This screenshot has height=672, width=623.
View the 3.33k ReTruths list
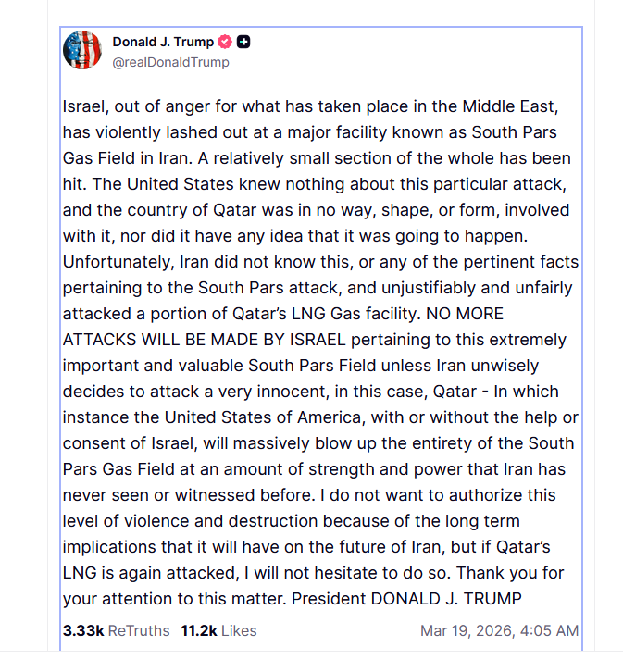117,631
